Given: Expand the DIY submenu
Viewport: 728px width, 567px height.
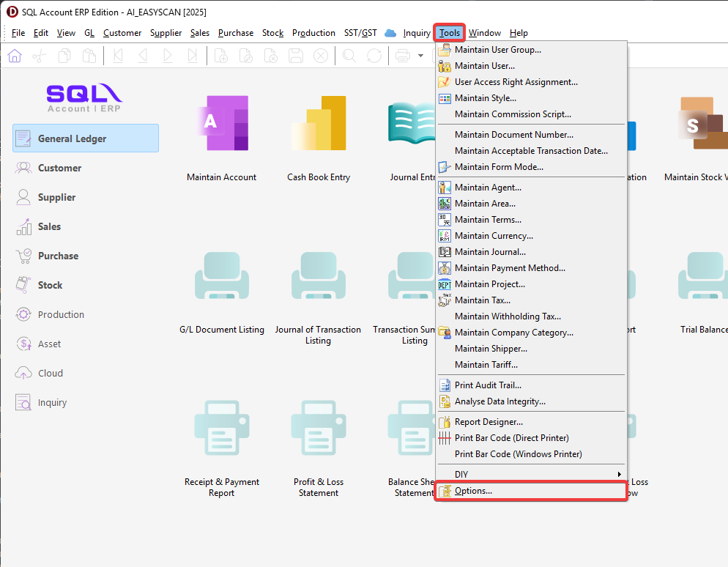Looking at the screenshot, I should point(531,475).
